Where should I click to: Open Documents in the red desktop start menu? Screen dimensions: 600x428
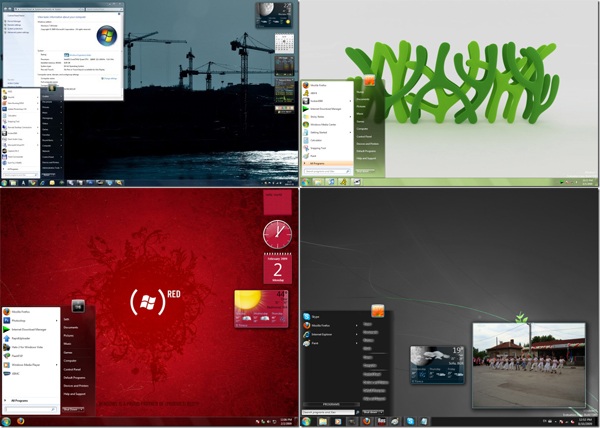pos(71,327)
